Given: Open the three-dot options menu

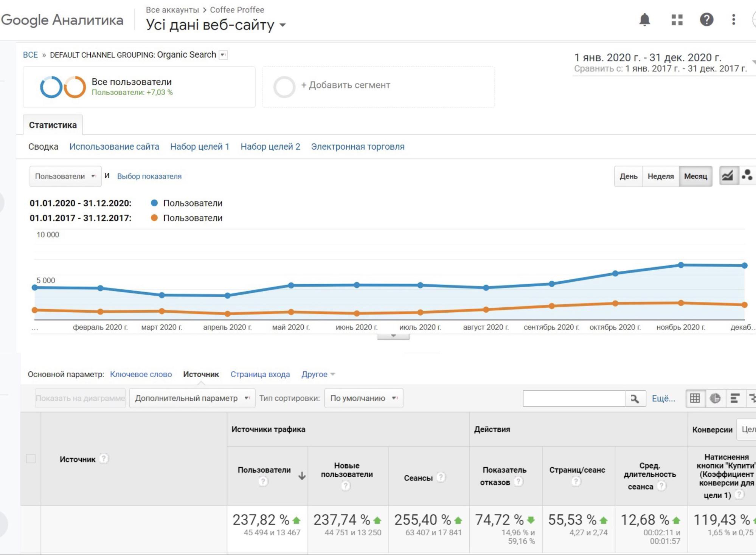Looking at the screenshot, I should pos(733,20).
